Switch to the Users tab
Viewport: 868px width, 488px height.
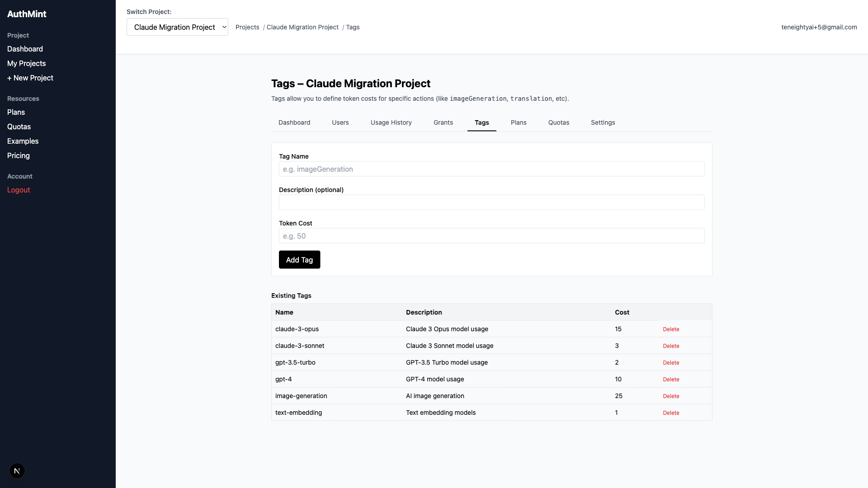click(340, 122)
